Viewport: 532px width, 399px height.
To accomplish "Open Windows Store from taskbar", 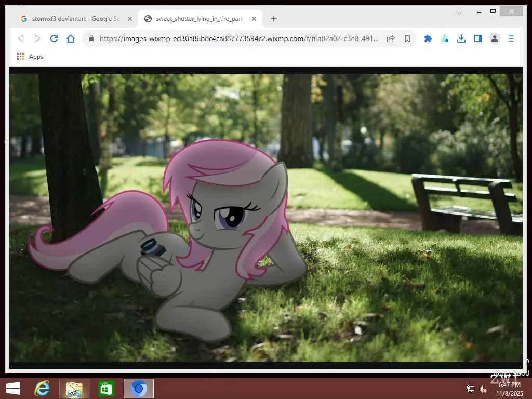I will point(106,389).
